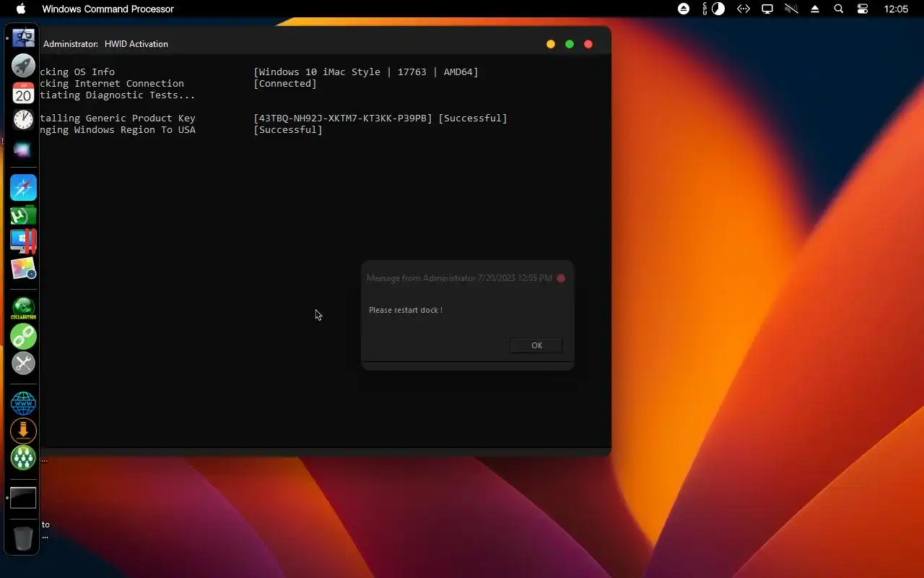924x578 pixels.
Task: Click the network arrows icon in menu bar
Action: [x=743, y=9]
